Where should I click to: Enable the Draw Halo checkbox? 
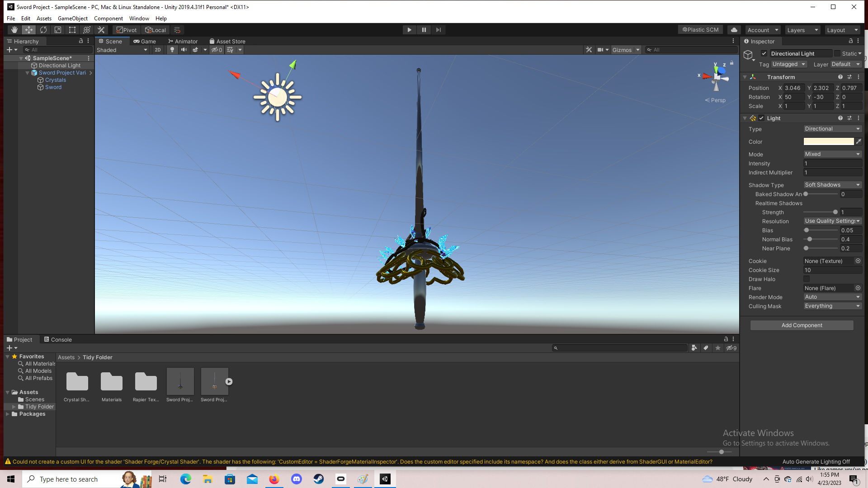pos(807,279)
